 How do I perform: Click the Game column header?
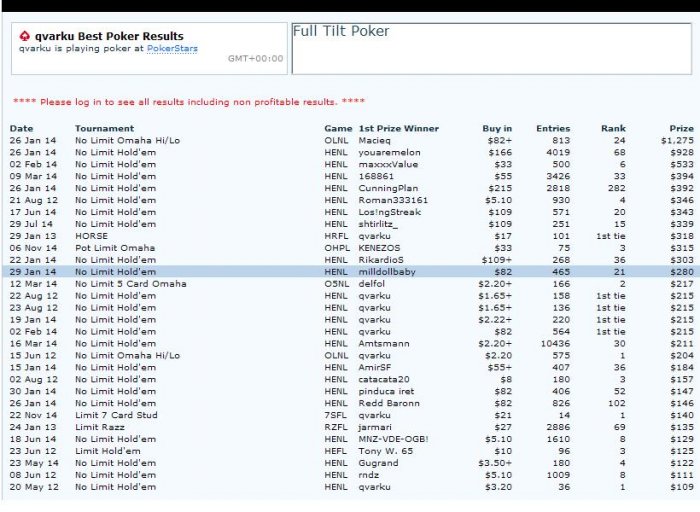click(x=338, y=129)
